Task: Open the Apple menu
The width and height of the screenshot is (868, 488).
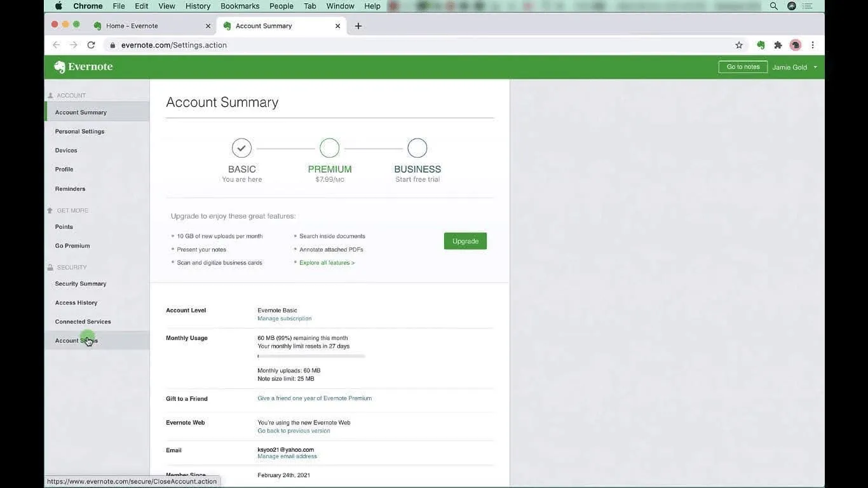Action: click(58, 6)
